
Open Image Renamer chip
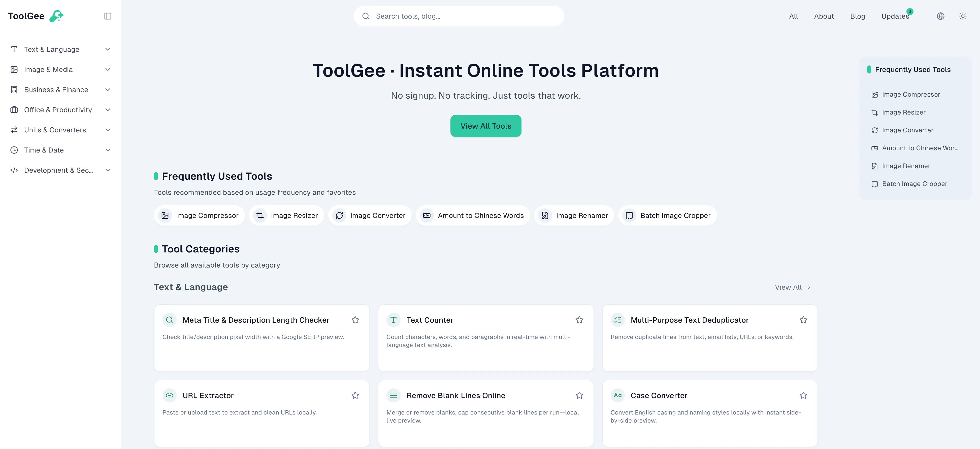coord(574,216)
